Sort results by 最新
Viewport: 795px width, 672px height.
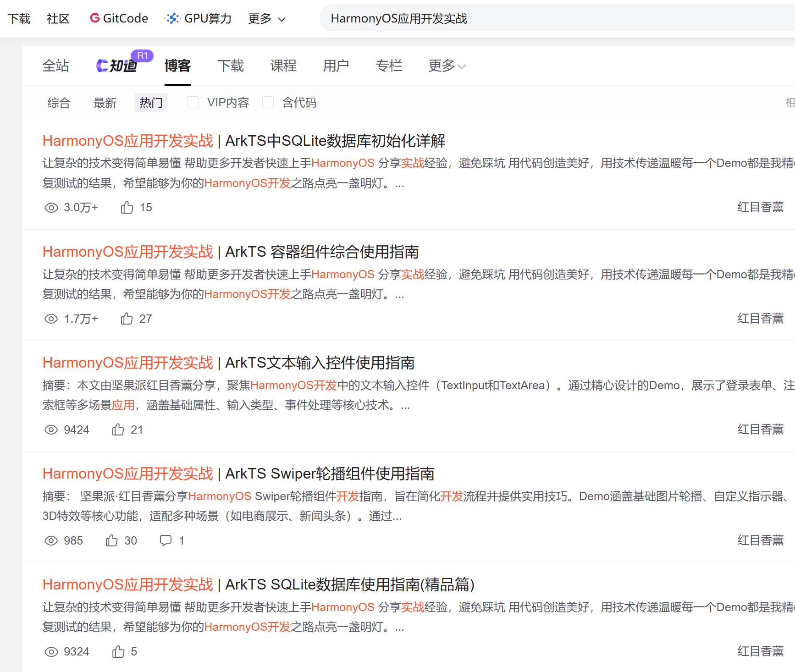105,103
